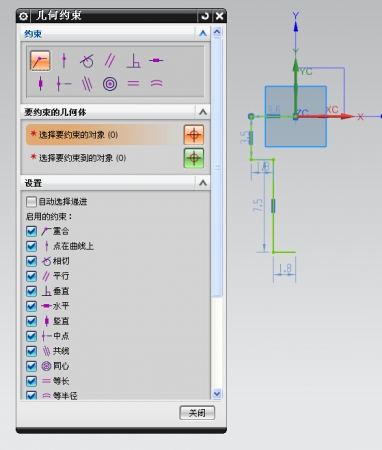Viewport: 382px width, 450px height.
Task: Click the reset arrow in dialog title bar
Action: point(205,16)
